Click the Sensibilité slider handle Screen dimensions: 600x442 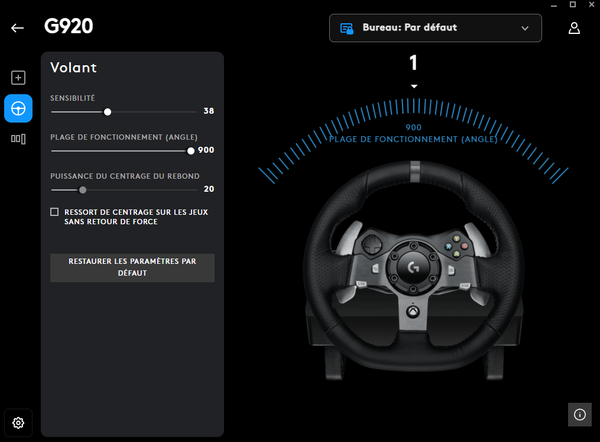[x=108, y=112]
